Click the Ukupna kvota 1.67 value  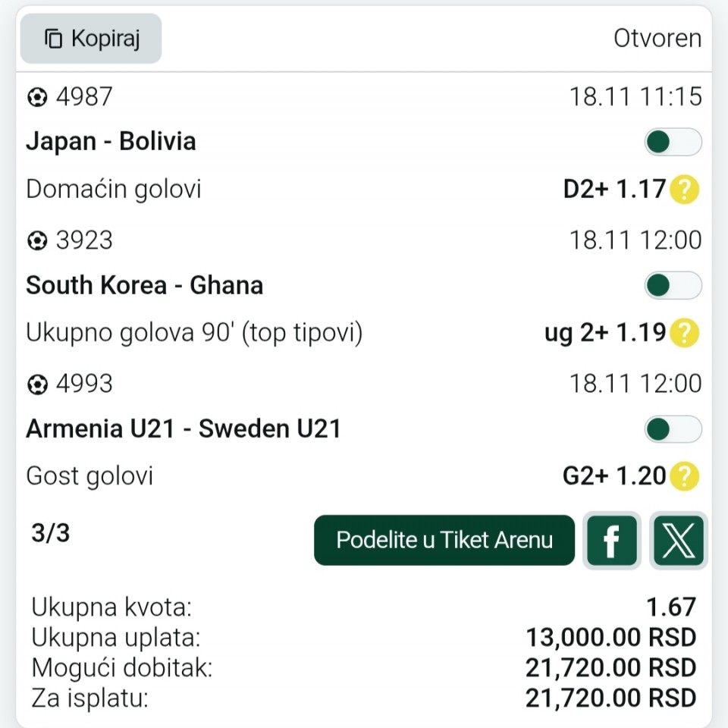click(671, 607)
